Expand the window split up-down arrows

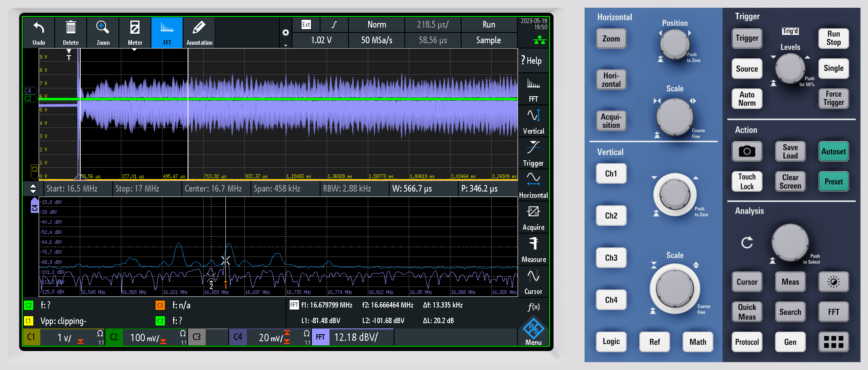coord(33,189)
